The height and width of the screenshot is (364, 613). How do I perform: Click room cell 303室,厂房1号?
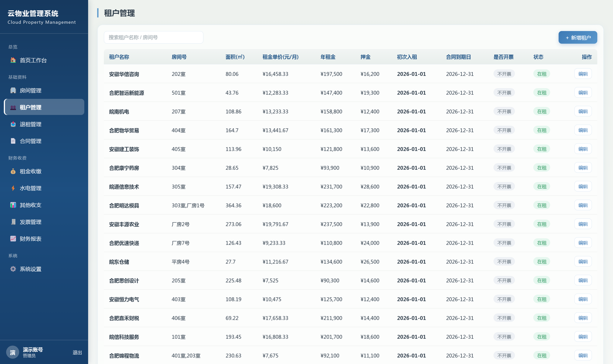pos(188,205)
